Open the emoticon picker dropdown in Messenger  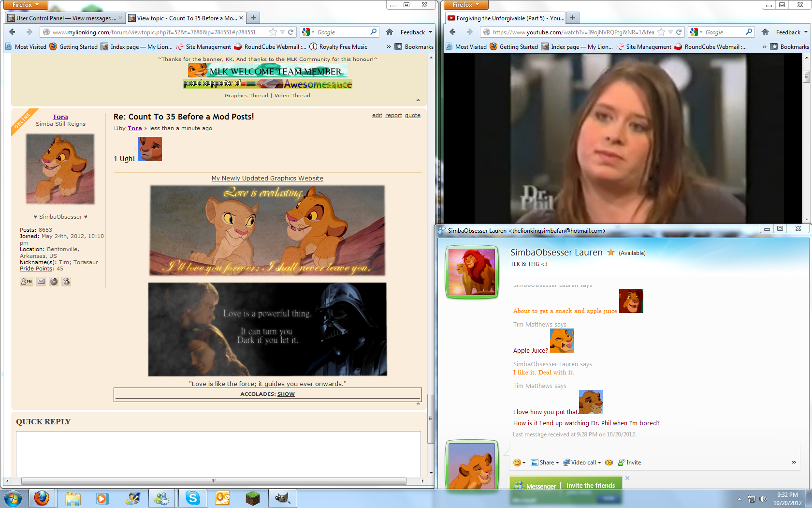coord(519,463)
